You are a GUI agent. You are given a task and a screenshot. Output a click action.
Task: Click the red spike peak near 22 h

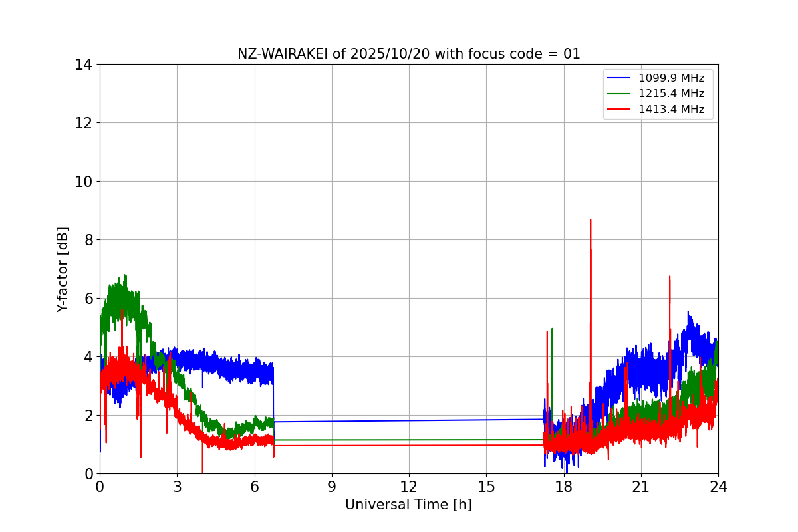[670, 277]
